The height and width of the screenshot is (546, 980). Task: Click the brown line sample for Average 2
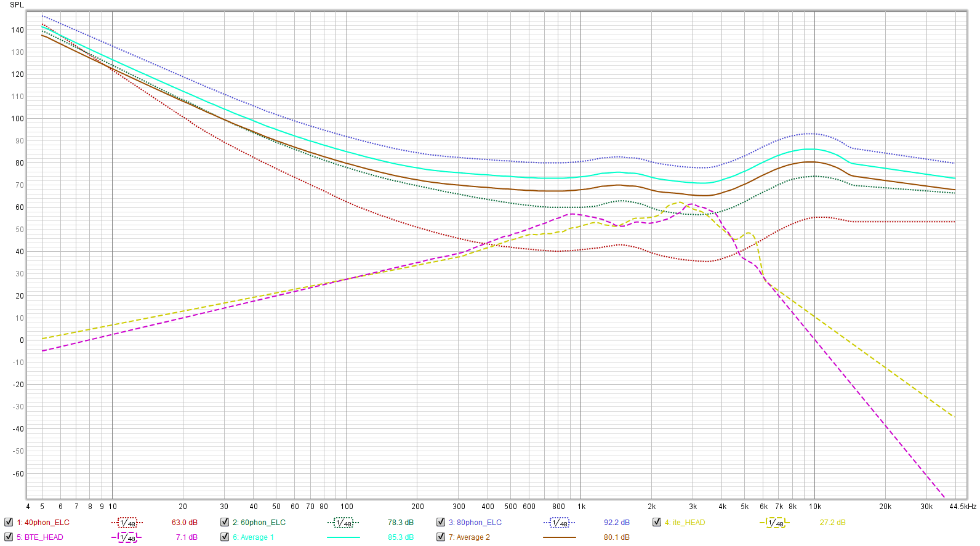(x=560, y=537)
